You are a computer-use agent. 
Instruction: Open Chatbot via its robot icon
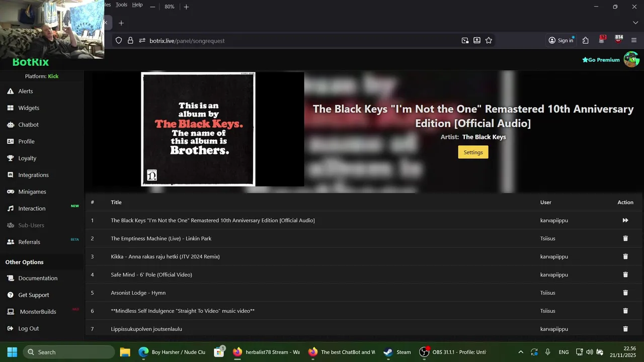coord(10,125)
